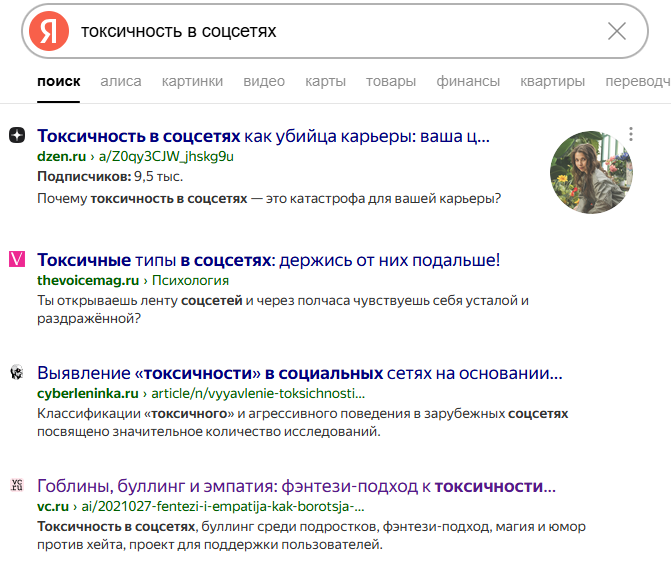Click the a/Z0qy3CJW_jhskg9u URL path
The image size is (671, 579).
click(x=166, y=157)
